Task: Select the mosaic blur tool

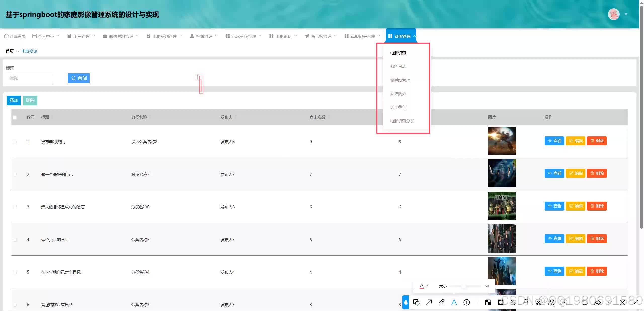Action: [513, 302]
